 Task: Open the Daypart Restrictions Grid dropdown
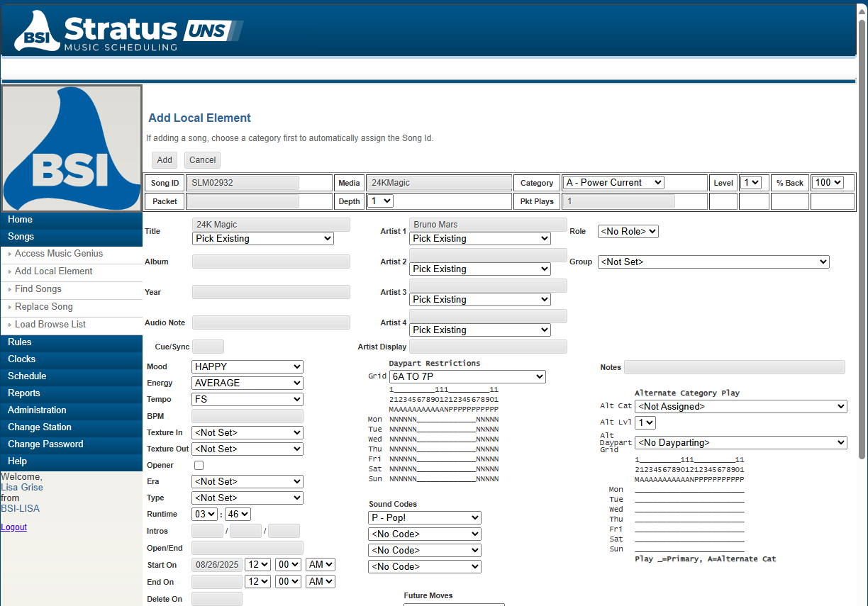pos(467,376)
